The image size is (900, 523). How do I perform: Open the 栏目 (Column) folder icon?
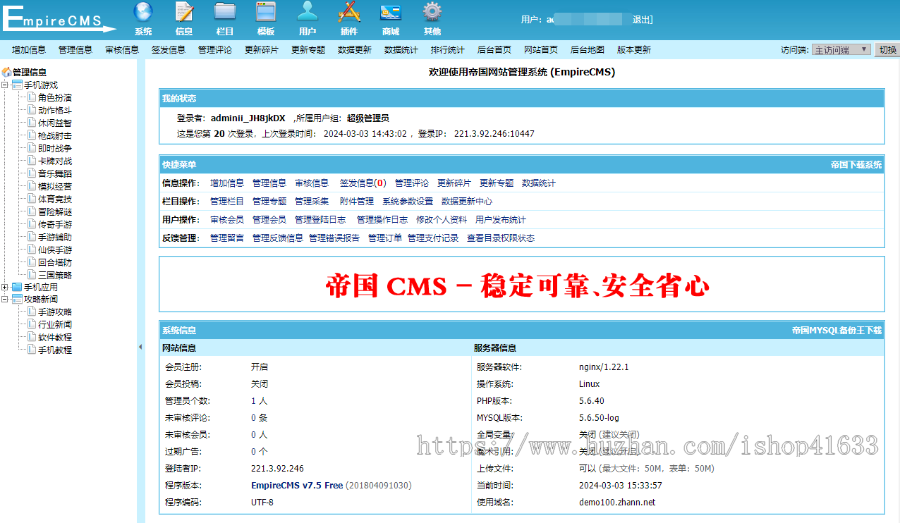click(225, 12)
